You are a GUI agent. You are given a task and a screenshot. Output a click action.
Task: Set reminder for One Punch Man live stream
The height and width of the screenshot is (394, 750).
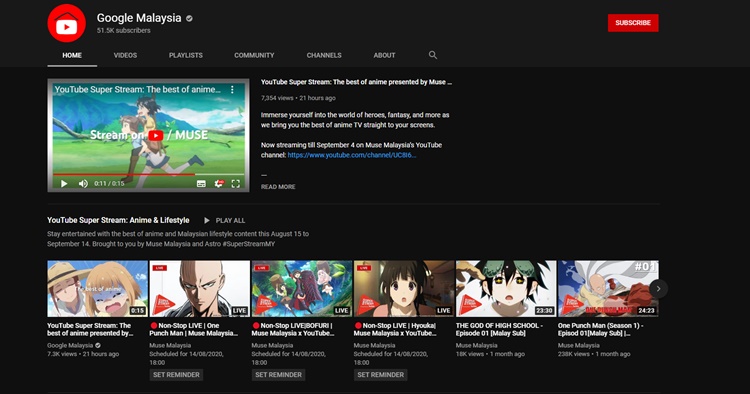click(176, 375)
